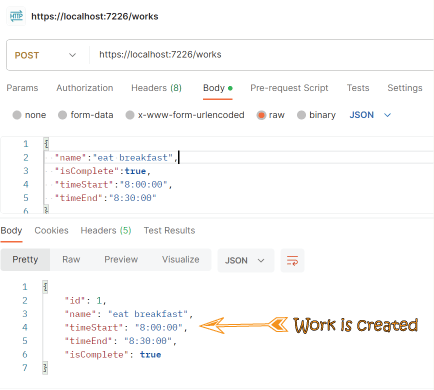Viewport: 434px width, 390px height.
Task: Click request body line "name":"eat breakfast"
Action: (116, 157)
